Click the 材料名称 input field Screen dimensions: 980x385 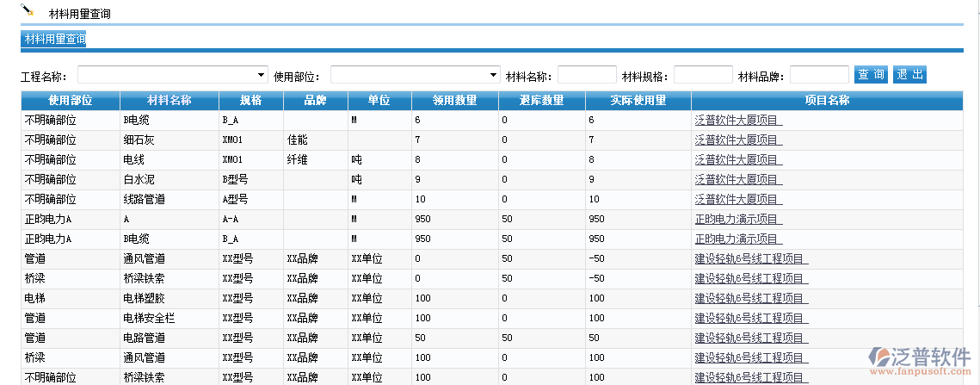tap(587, 75)
